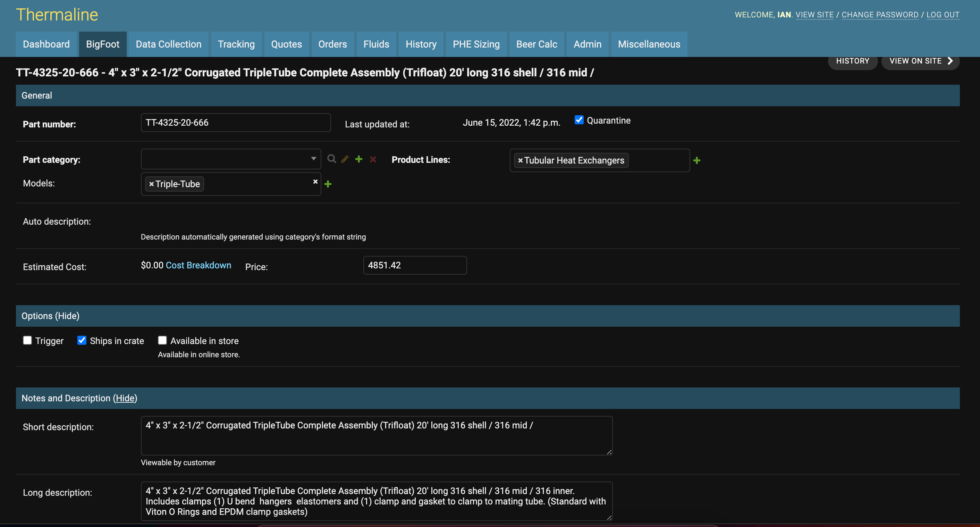Open the Part category dropdown
This screenshot has height=527, width=980.
[231, 159]
